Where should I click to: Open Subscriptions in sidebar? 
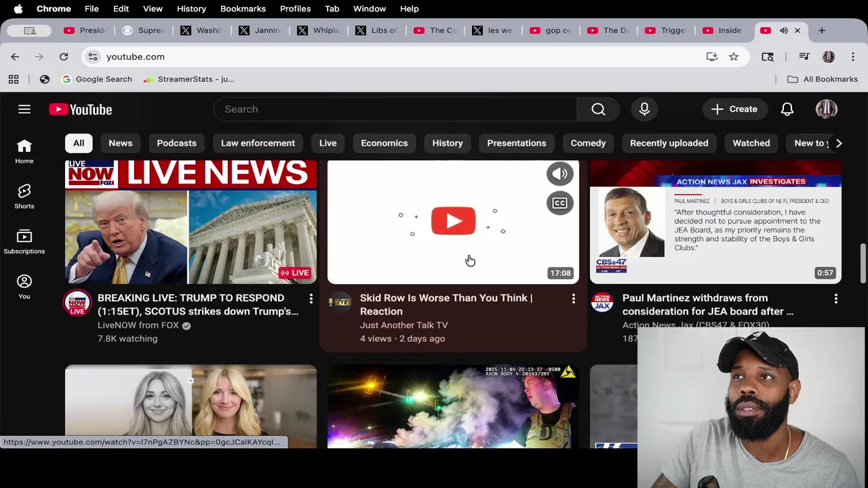point(24,242)
